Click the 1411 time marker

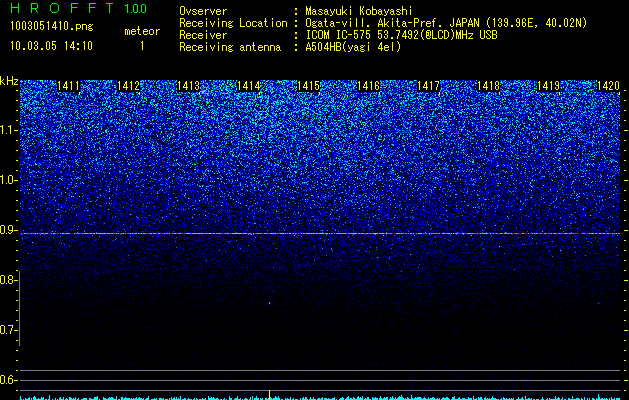tap(69, 86)
